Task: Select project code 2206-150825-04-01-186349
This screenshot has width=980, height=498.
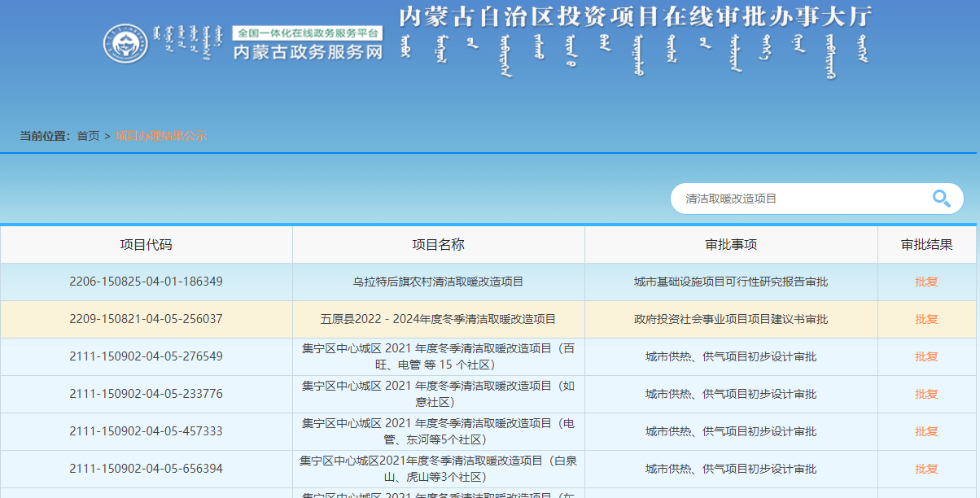Action: [x=147, y=281]
